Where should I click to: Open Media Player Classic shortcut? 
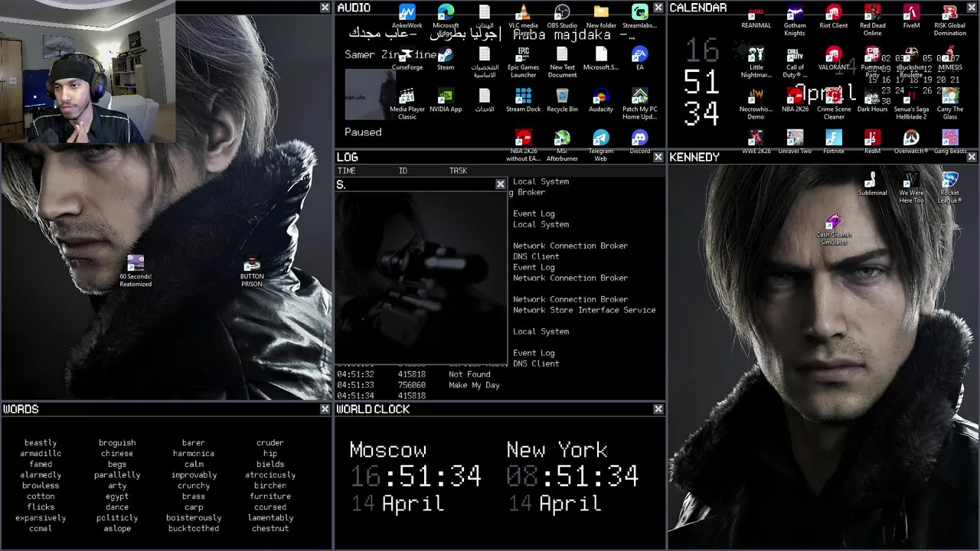[407, 104]
